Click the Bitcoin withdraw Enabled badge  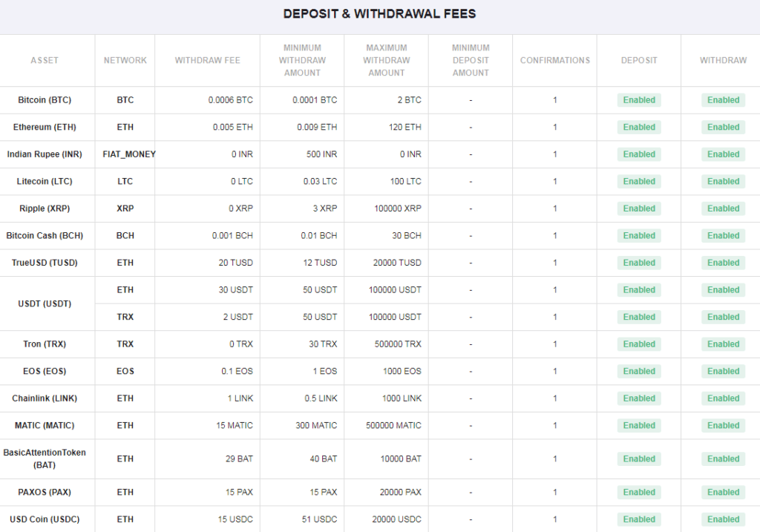723,100
